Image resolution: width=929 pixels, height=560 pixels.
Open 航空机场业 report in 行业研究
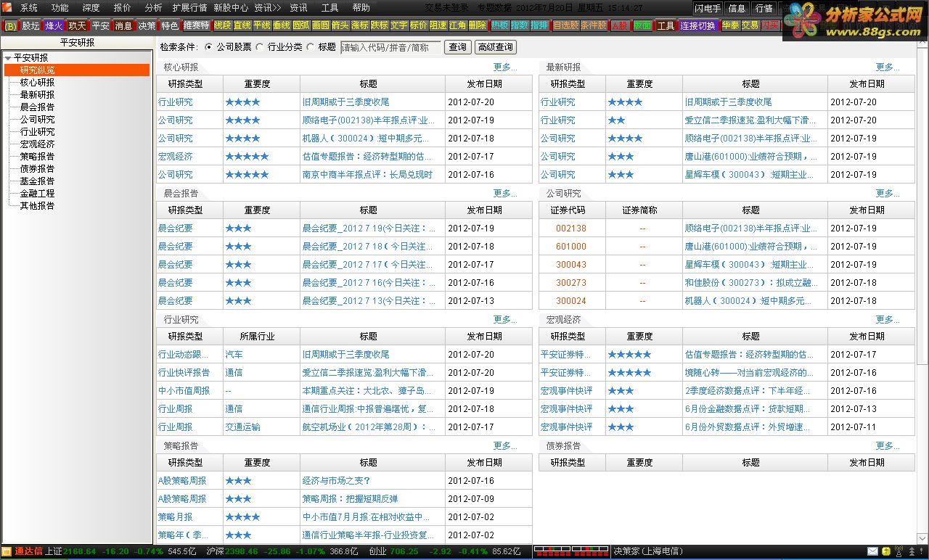click(369, 427)
